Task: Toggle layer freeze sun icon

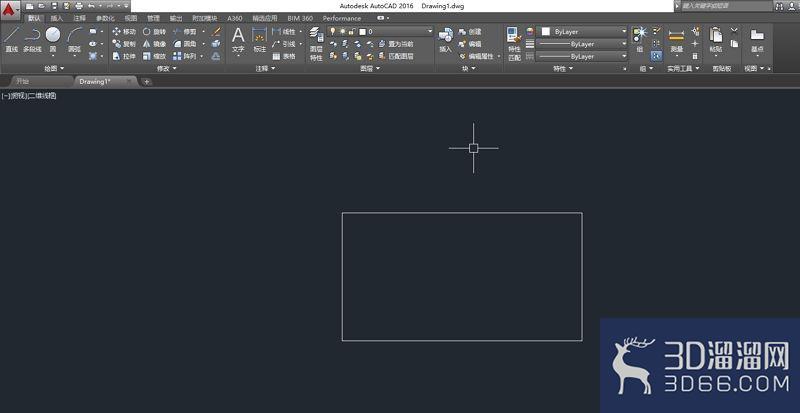Action: pyautogui.click(x=342, y=32)
